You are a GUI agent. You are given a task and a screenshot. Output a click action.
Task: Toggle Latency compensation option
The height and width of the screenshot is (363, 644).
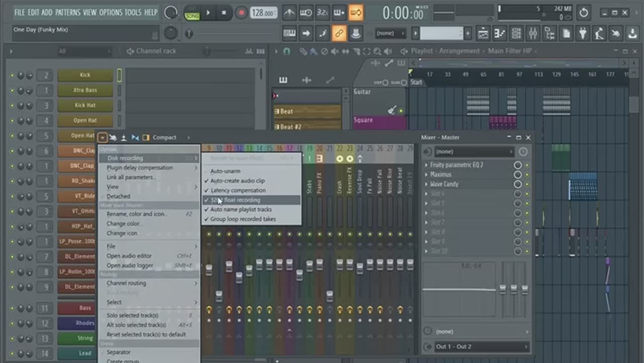point(238,190)
